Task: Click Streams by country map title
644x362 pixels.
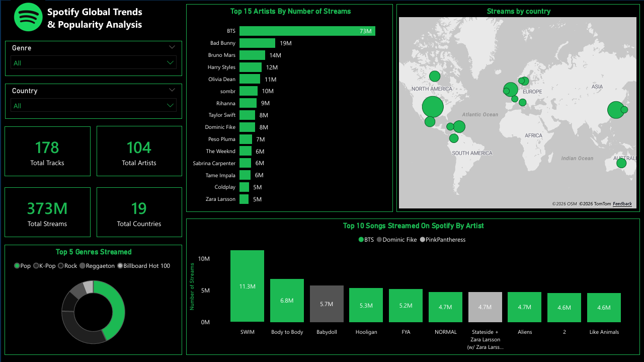Action: (x=519, y=11)
